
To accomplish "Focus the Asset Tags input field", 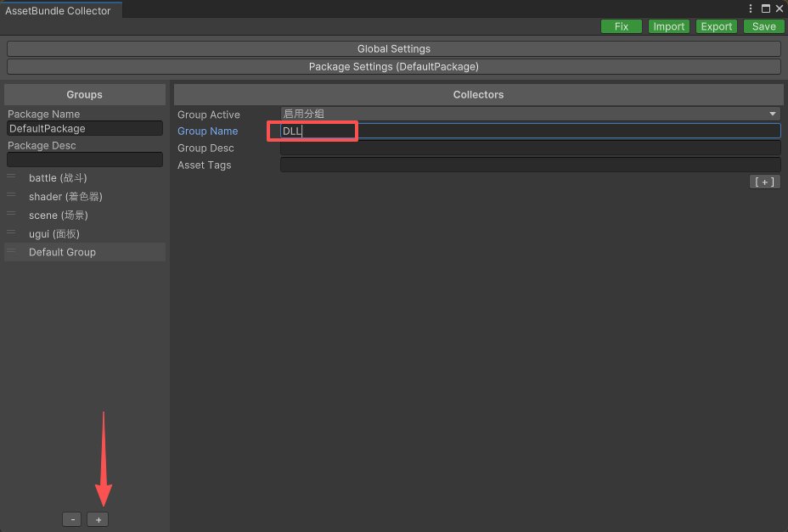I will point(530,165).
